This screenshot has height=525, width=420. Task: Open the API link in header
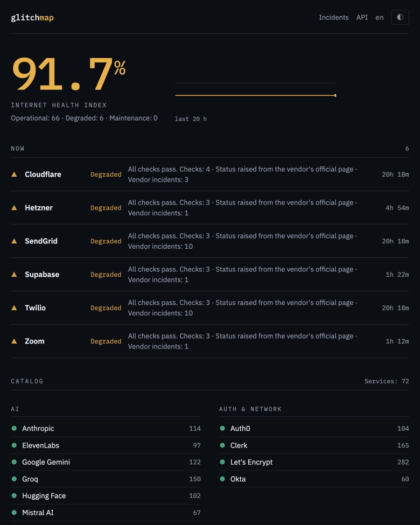(x=362, y=17)
